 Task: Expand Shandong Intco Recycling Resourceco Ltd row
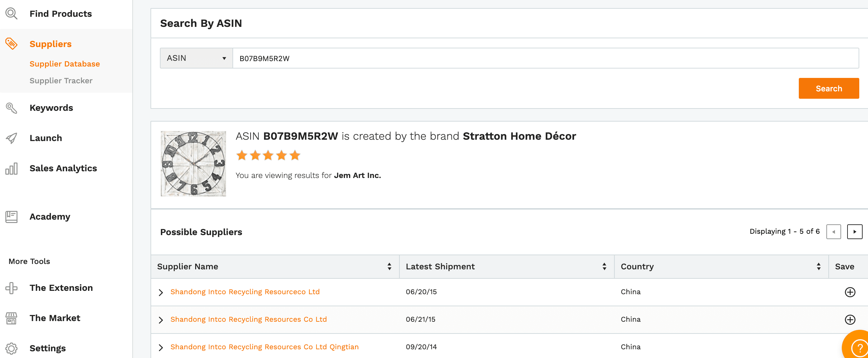coord(161,292)
